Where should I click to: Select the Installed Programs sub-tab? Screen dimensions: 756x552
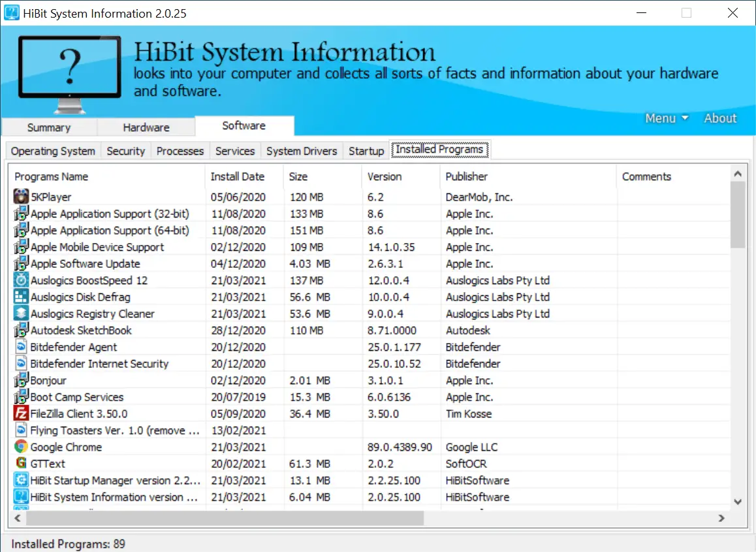point(439,150)
